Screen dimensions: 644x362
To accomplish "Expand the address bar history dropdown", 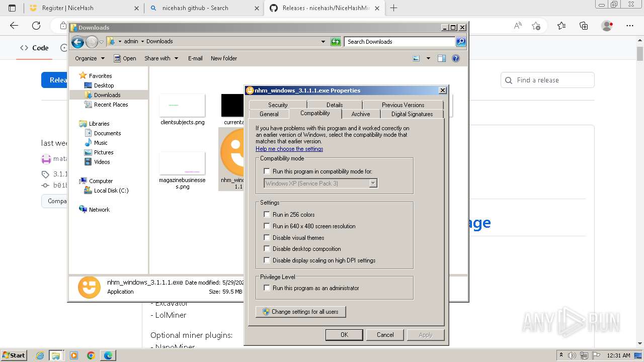I will 323,42.
